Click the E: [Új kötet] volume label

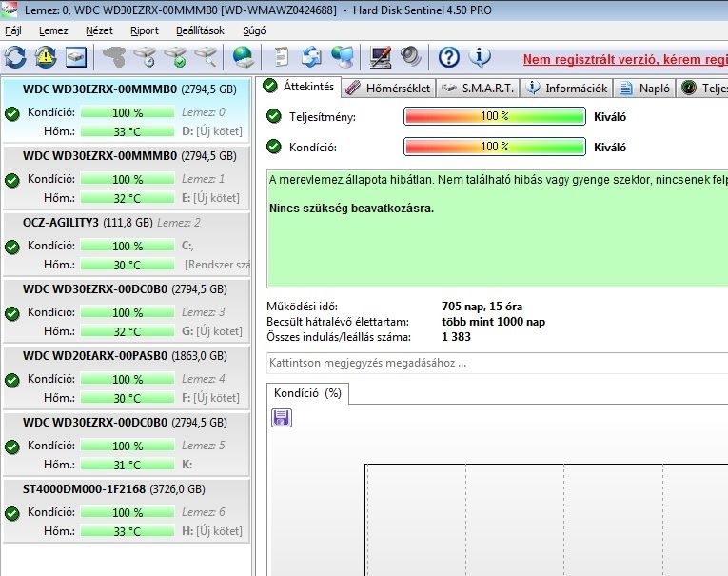[x=210, y=198]
